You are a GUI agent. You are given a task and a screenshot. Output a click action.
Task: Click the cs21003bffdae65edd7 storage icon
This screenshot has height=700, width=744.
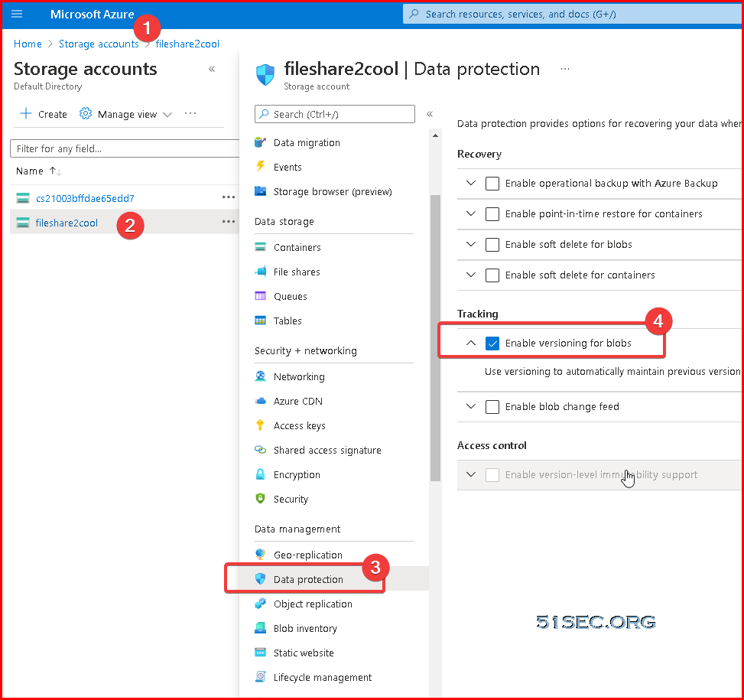pos(23,198)
